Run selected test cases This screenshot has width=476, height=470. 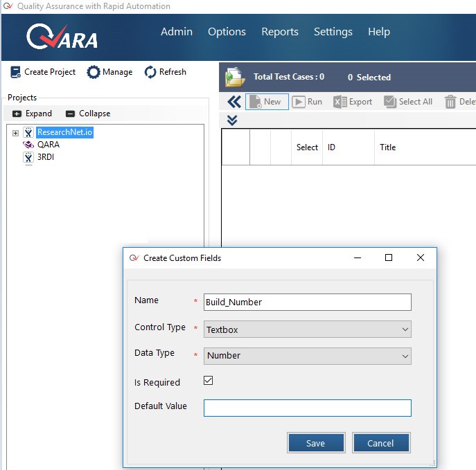coord(307,102)
